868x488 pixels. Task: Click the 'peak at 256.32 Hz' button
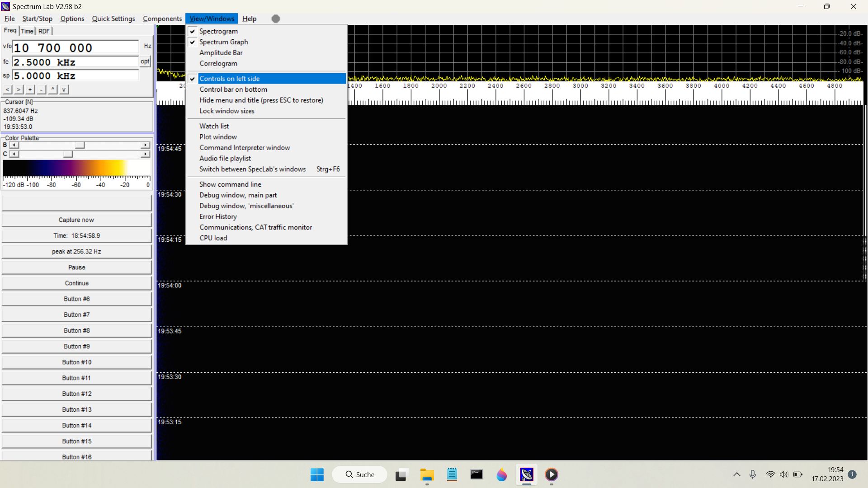[76, 251]
